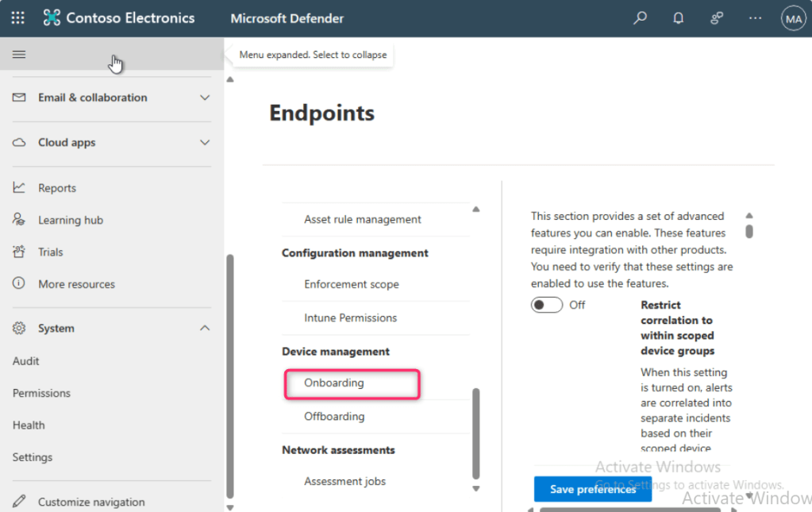Screen dimensions: 812x512
Task: Click the community feedback icon in header
Action: [717, 18]
